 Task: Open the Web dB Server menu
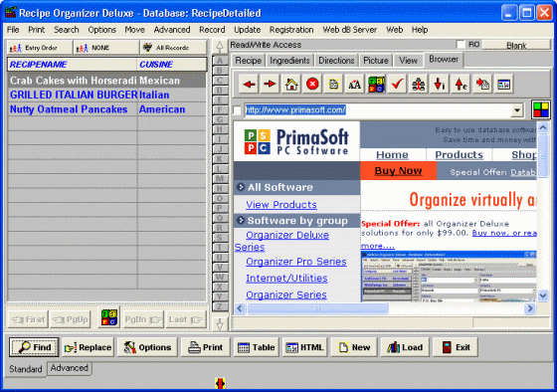[349, 30]
